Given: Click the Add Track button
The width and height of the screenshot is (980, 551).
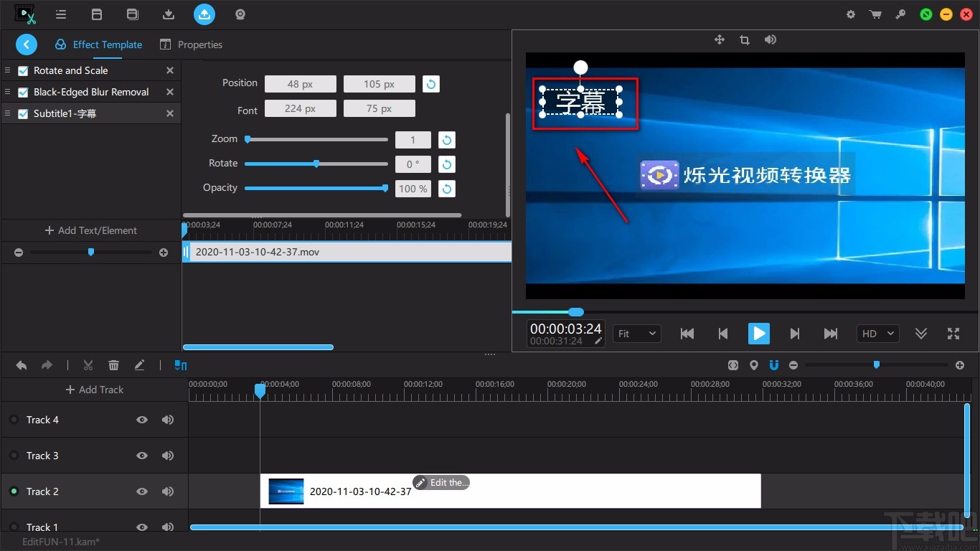Looking at the screenshot, I should click(x=94, y=390).
